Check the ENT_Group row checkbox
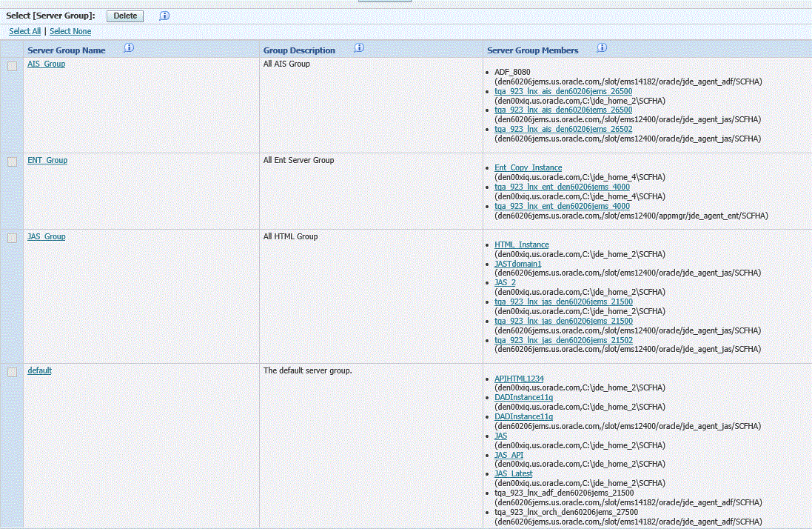 coord(12,162)
